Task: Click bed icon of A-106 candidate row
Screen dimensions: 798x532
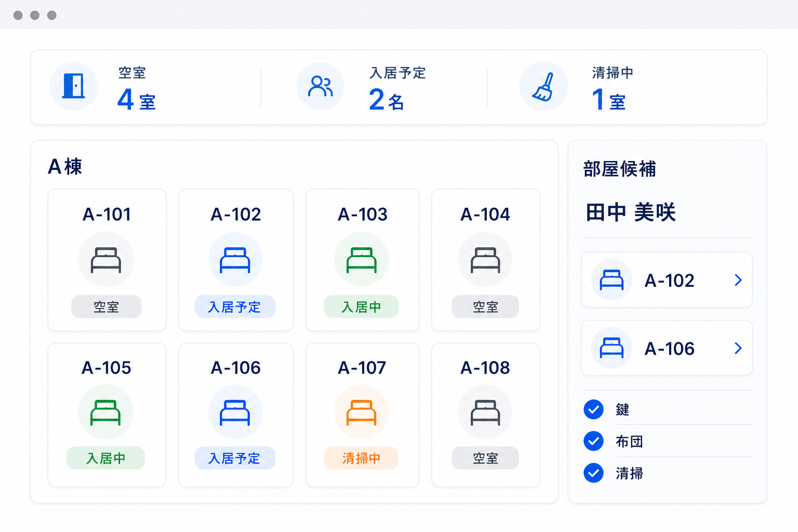Action: click(611, 348)
